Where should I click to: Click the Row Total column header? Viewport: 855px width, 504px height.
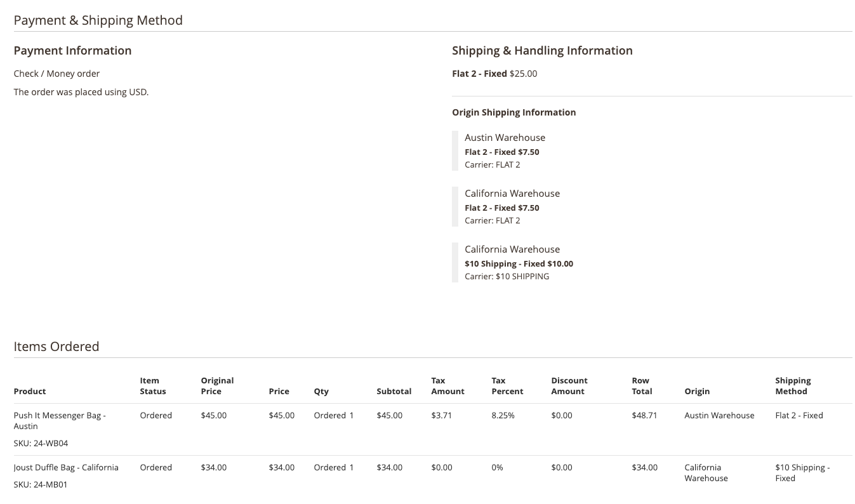tap(642, 386)
